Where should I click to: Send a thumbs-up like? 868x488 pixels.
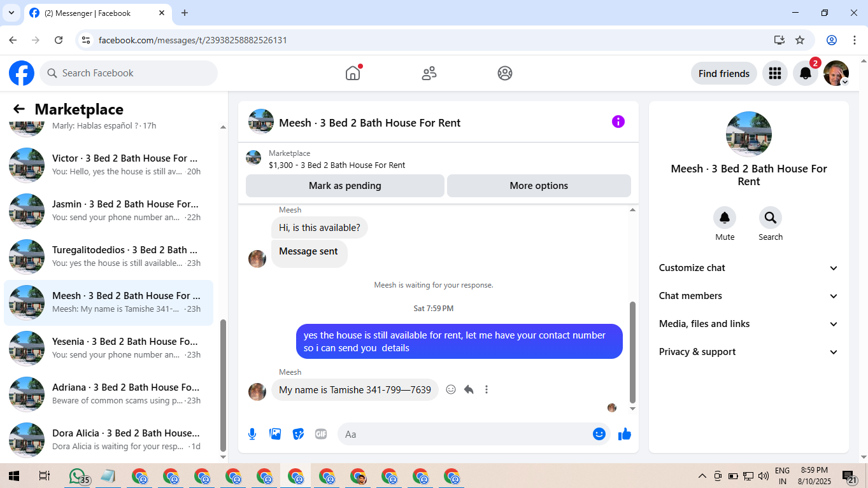[625, 434]
